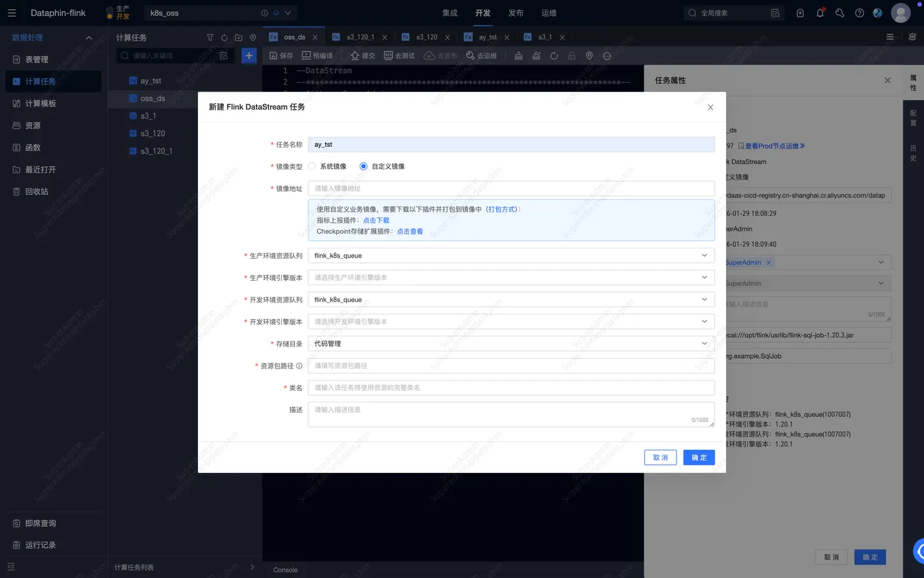This screenshot has width=924, height=578.
Task: Click 去运维 in the editor toolbar
Action: click(x=481, y=55)
